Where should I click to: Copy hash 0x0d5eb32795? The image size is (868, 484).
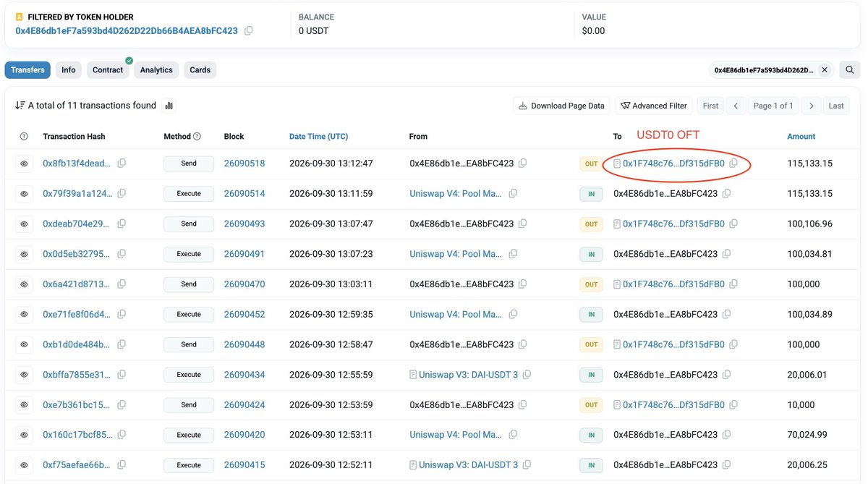[x=122, y=254]
